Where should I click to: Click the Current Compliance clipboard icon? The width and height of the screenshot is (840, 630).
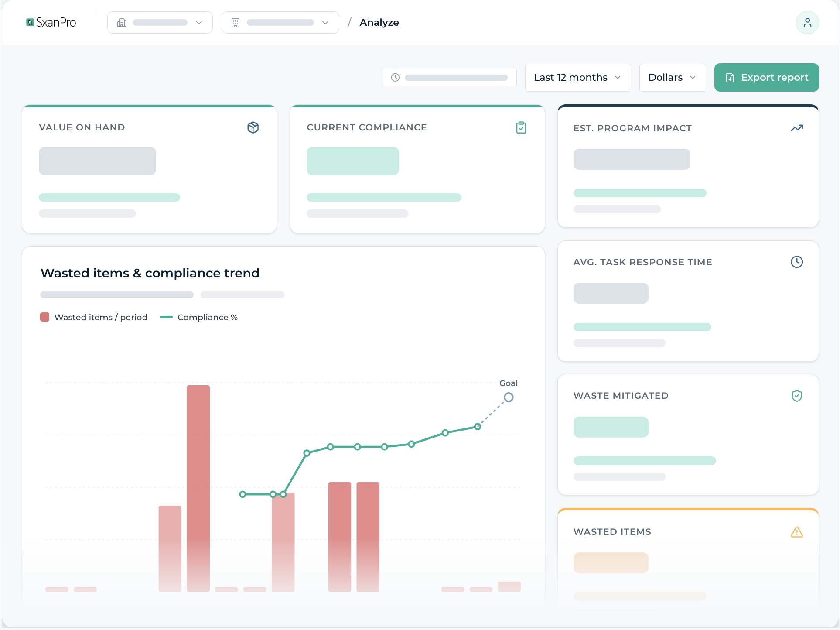(x=521, y=127)
